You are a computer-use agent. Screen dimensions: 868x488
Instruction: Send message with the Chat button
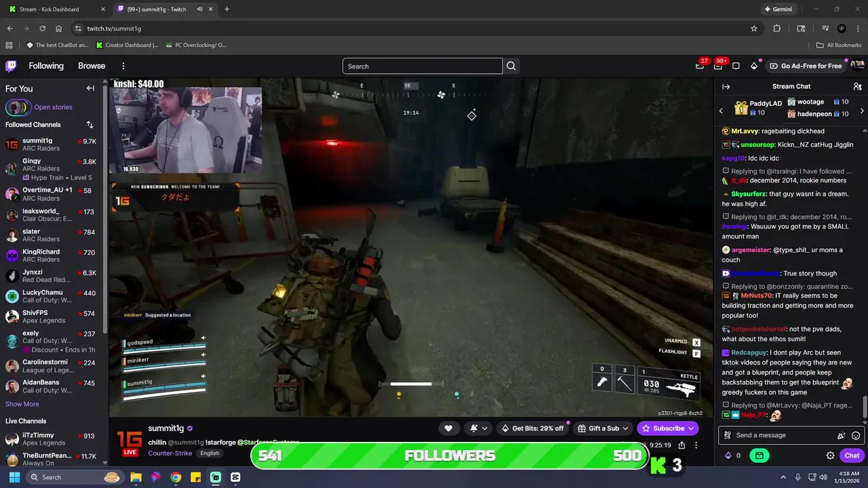[852, 455]
